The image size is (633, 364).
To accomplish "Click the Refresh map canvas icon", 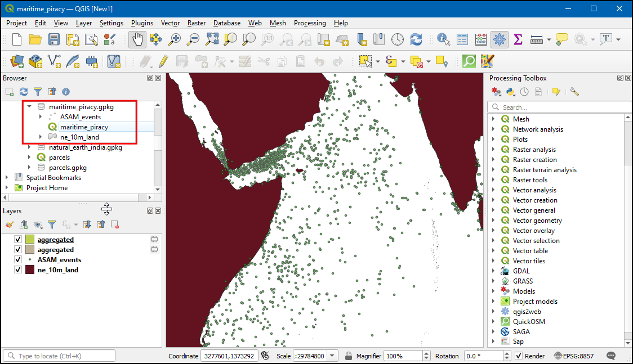I will (416, 39).
